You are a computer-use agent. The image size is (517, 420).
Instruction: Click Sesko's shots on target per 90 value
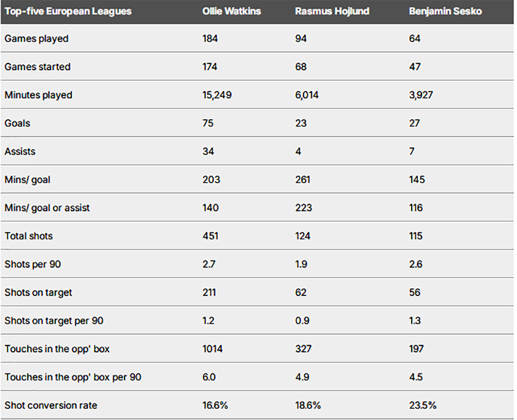point(415,321)
